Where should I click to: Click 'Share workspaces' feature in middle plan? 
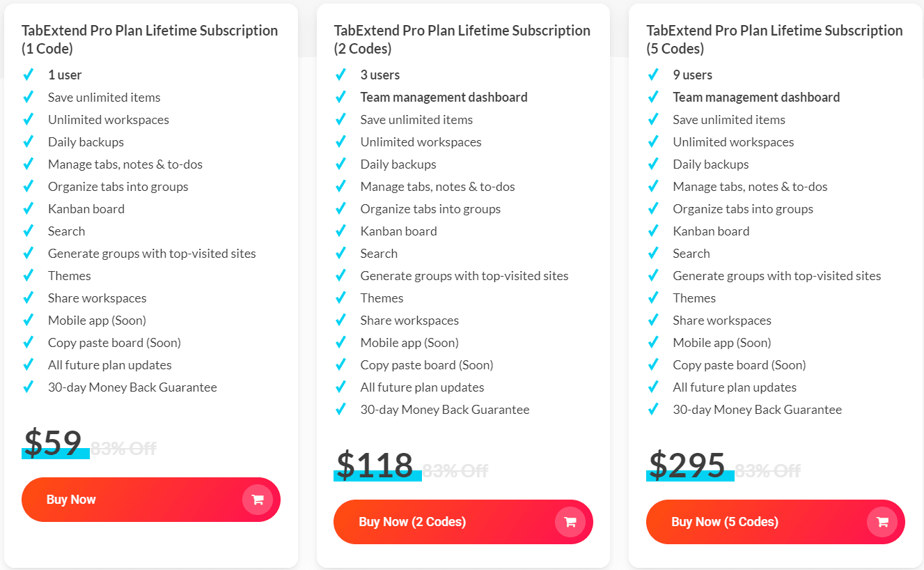pyautogui.click(x=409, y=320)
